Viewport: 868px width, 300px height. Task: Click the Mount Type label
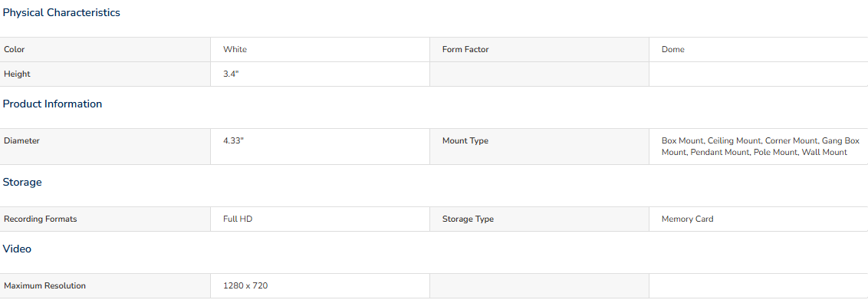(x=465, y=141)
